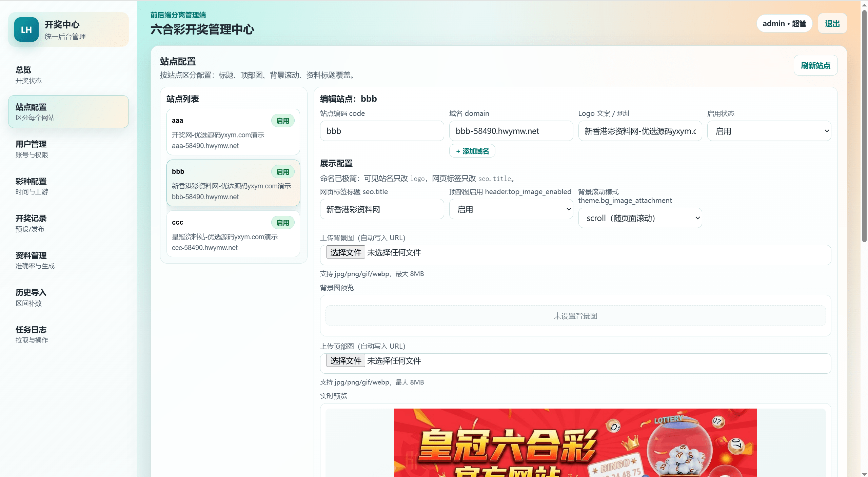Viewport: 868px width, 477px height.
Task: Click ccc-58490.hwymw.net domain text
Action: pyautogui.click(x=204, y=248)
